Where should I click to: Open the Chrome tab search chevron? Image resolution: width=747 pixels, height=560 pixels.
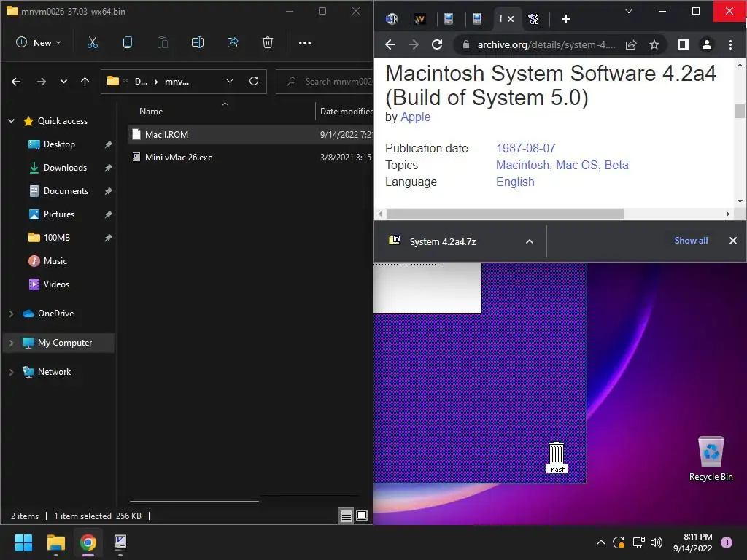pos(629,11)
